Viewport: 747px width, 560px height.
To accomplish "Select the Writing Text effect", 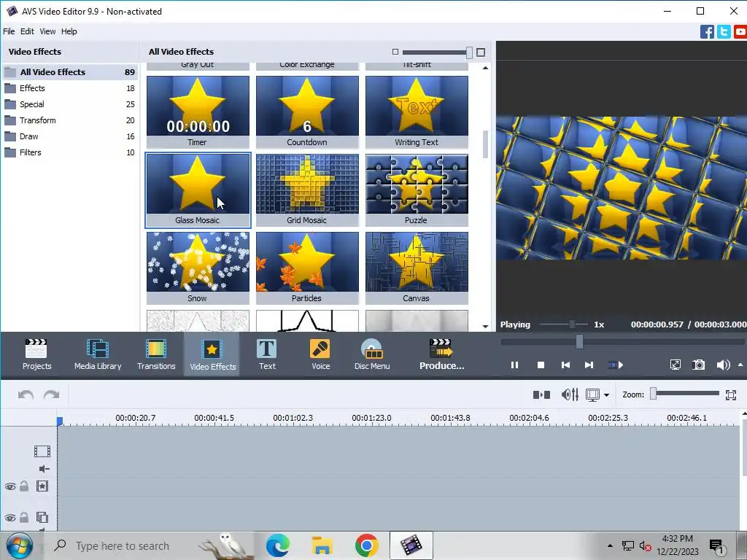I will (417, 112).
